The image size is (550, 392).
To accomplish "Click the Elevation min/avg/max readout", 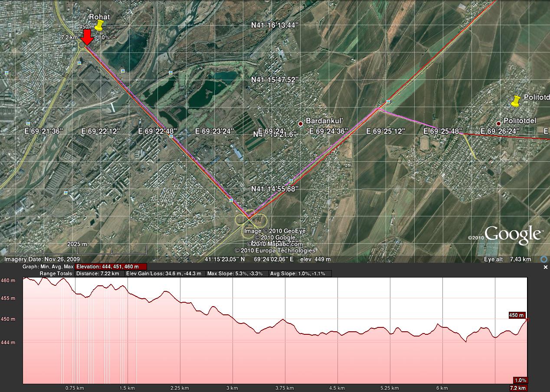I will click(111, 267).
